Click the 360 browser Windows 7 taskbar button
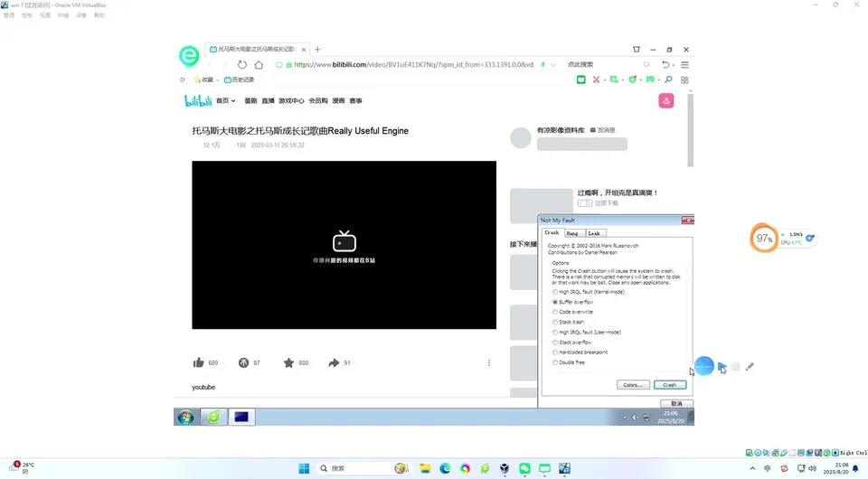Image resolution: width=868 pixels, height=479 pixels. click(x=213, y=417)
